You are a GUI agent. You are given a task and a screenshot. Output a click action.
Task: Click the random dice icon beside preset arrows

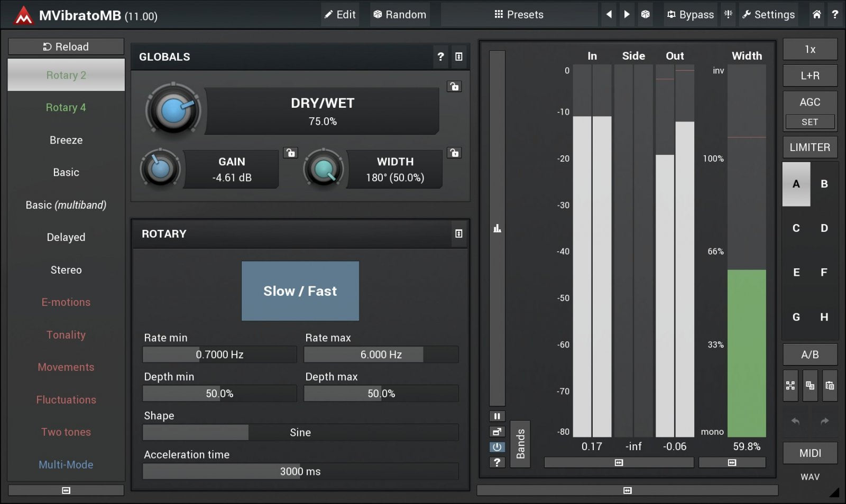coord(645,14)
